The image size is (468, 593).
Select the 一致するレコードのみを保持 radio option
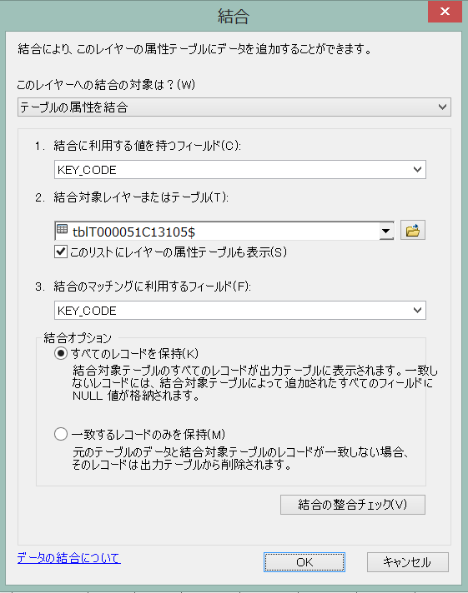[x=61, y=434]
